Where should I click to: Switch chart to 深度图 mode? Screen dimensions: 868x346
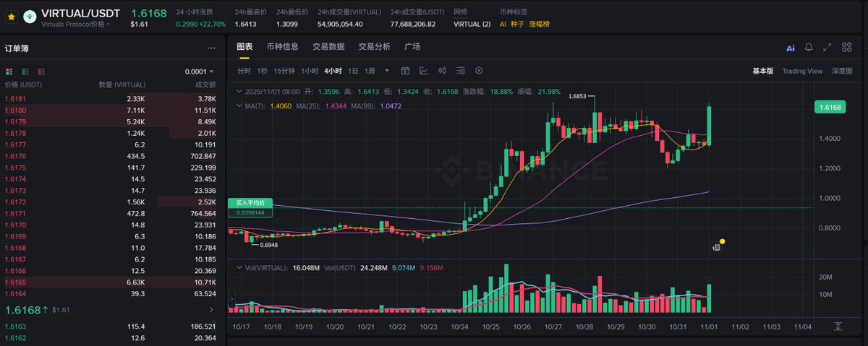click(842, 71)
